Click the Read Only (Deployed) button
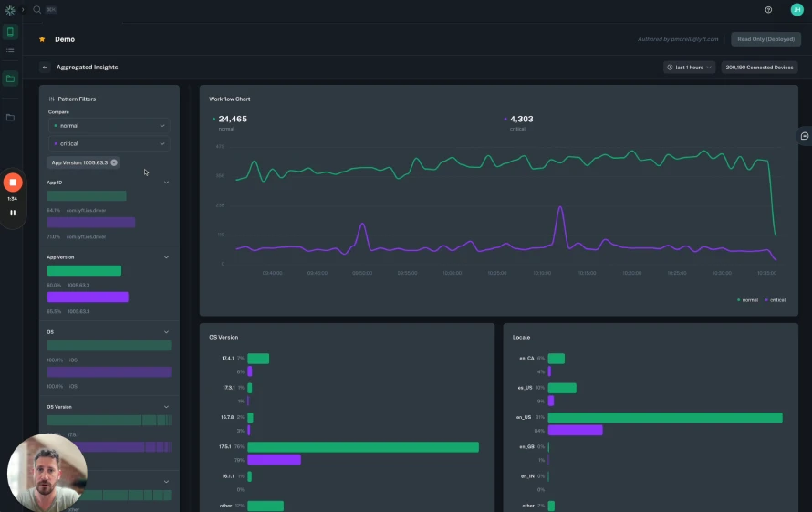The image size is (812, 512). point(765,39)
